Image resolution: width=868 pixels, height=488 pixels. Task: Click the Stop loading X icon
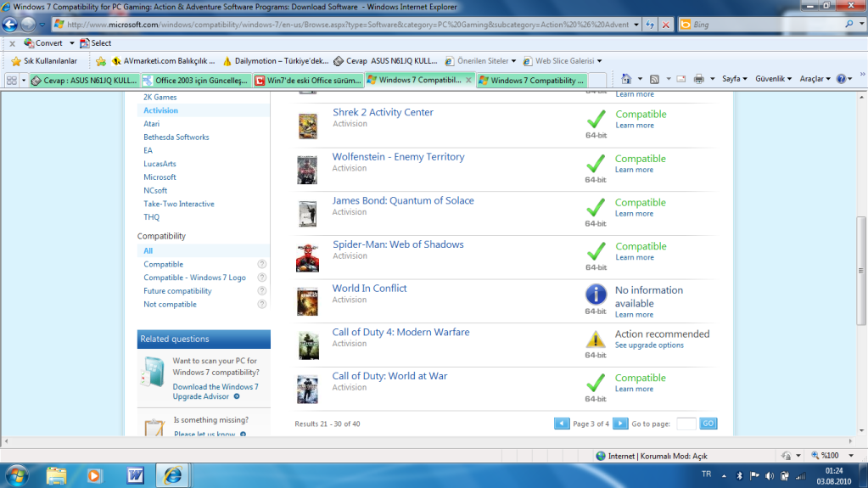pyautogui.click(x=666, y=25)
